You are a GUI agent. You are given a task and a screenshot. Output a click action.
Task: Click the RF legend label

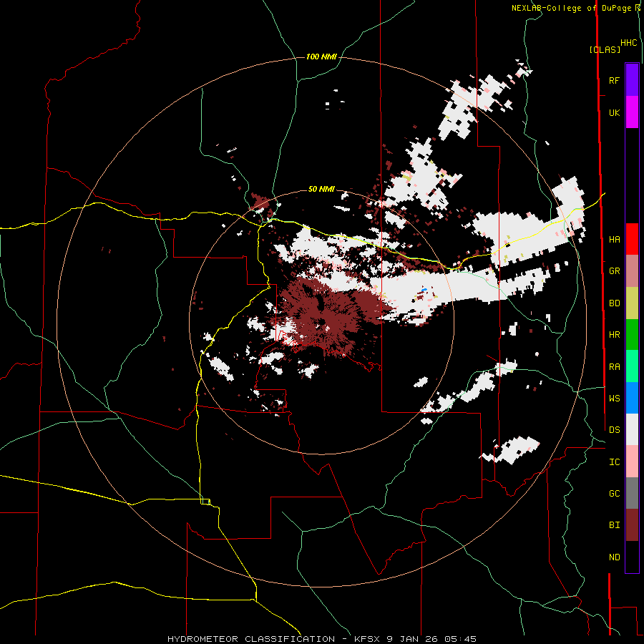pos(615,80)
